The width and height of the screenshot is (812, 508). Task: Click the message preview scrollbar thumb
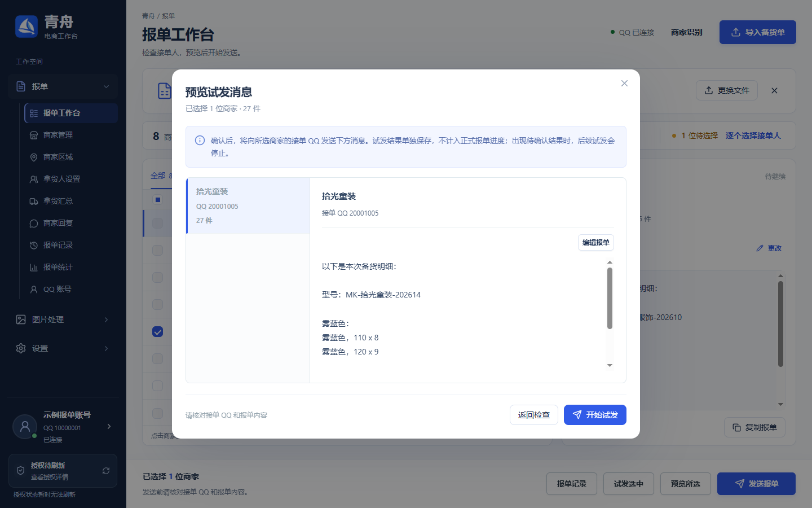(610, 298)
